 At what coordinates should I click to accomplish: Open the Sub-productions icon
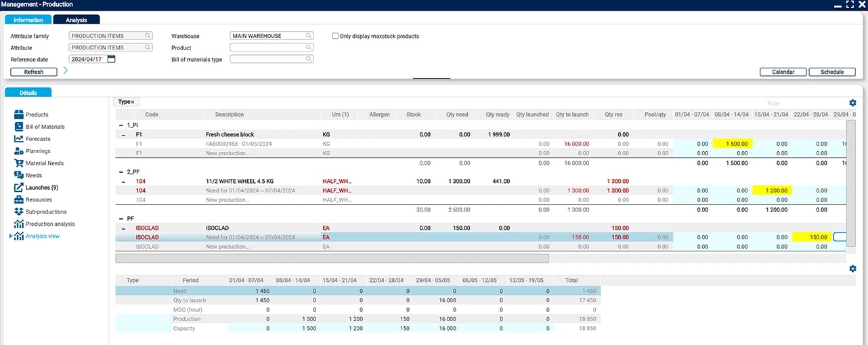pyautogui.click(x=19, y=212)
